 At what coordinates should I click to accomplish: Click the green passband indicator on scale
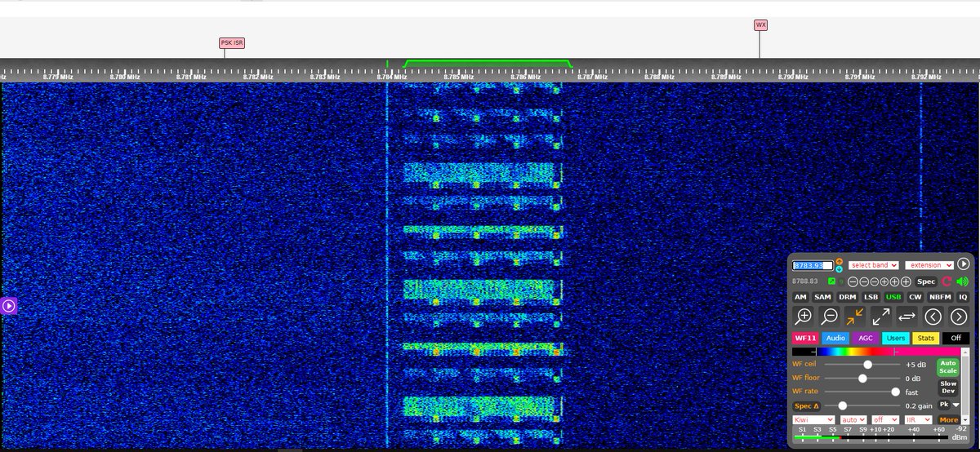(x=488, y=63)
